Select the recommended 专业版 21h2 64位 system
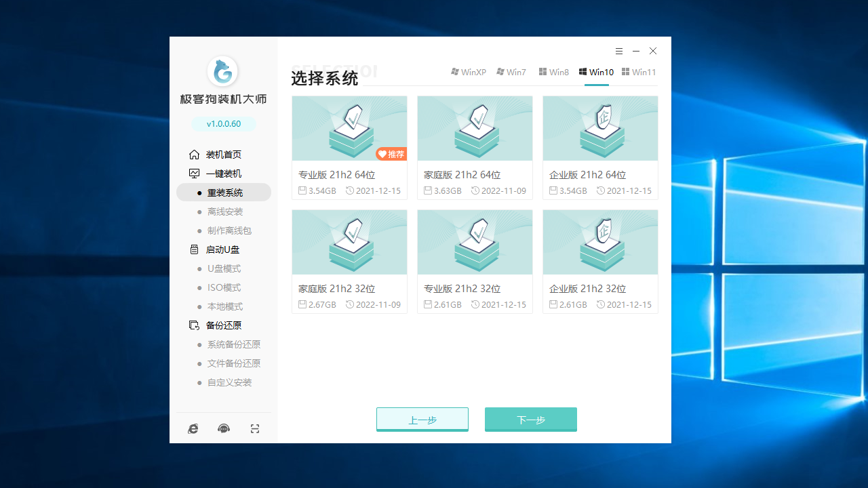The width and height of the screenshot is (868, 488). point(349,147)
